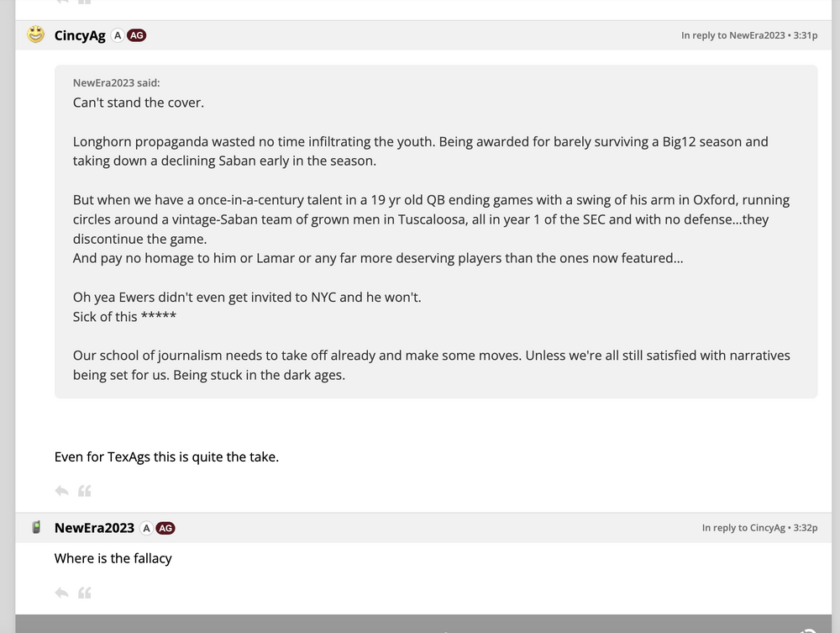
Task: Click the 3:31p post timestamp
Action: pyautogui.click(x=806, y=35)
